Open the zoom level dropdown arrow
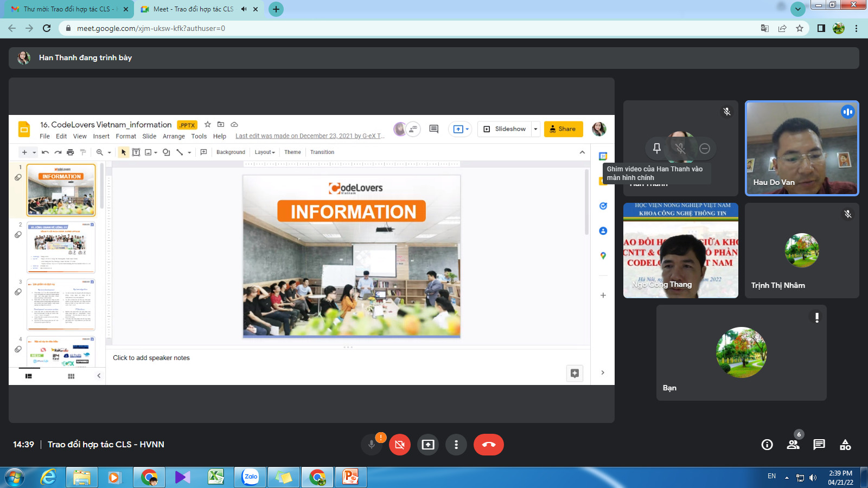This screenshot has height=488, width=868. 109,152
